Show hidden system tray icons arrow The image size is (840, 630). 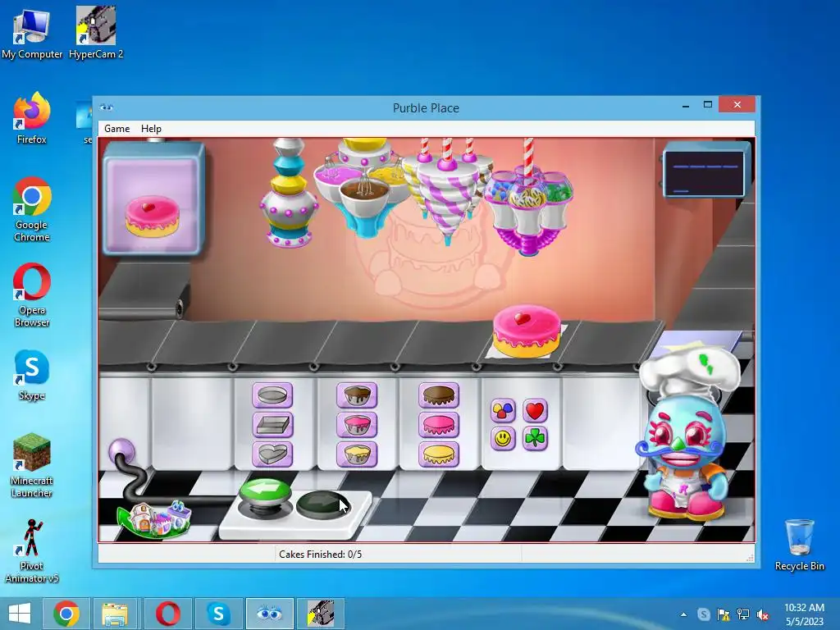point(683,614)
